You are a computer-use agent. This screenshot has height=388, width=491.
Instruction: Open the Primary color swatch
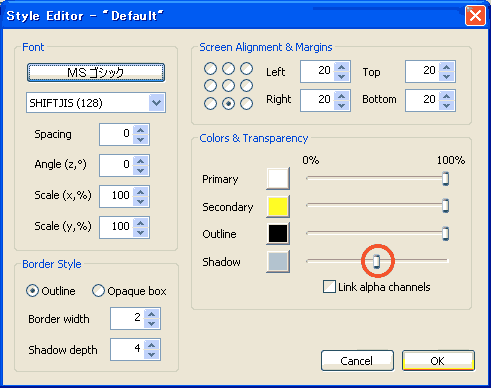pos(278,179)
